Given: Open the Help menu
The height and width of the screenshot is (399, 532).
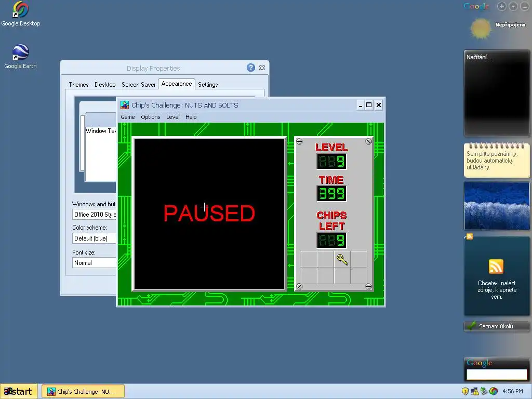Looking at the screenshot, I should point(191,117).
